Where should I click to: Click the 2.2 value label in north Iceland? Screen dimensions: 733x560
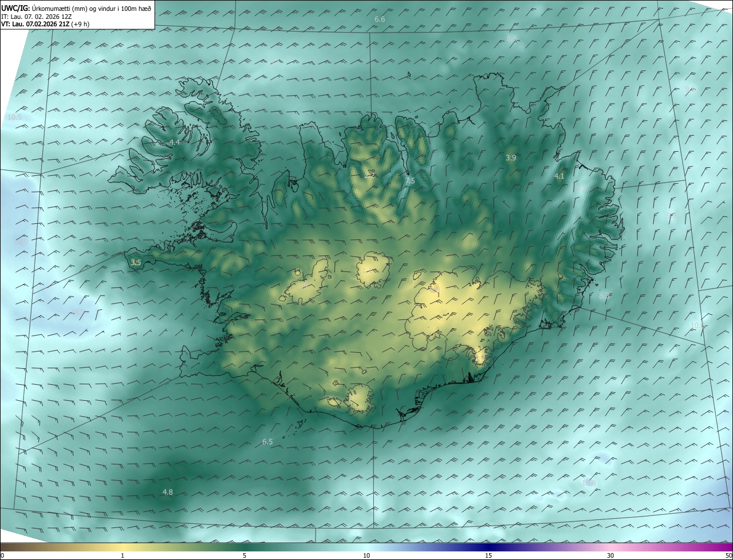point(370,175)
